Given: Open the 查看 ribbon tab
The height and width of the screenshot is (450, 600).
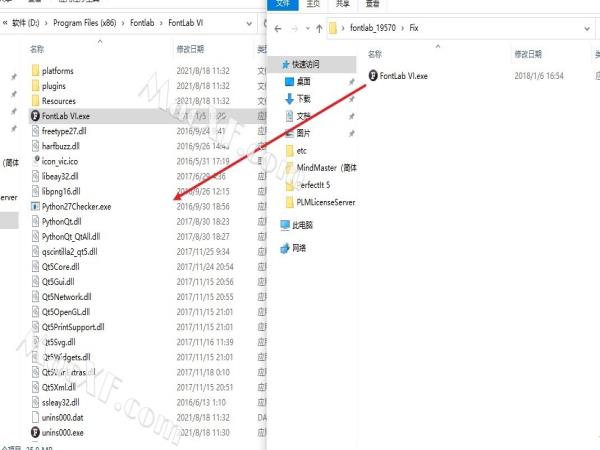Looking at the screenshot, I should 372,3.
